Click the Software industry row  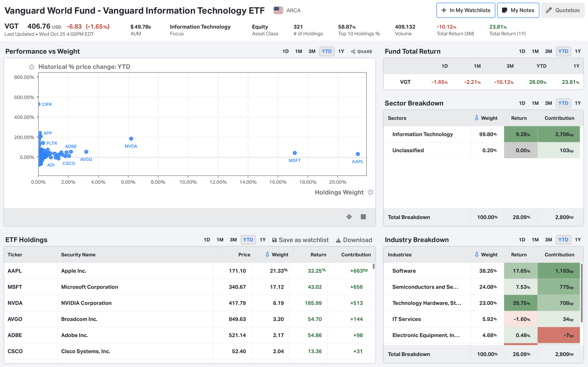click(x=482, y=271)
